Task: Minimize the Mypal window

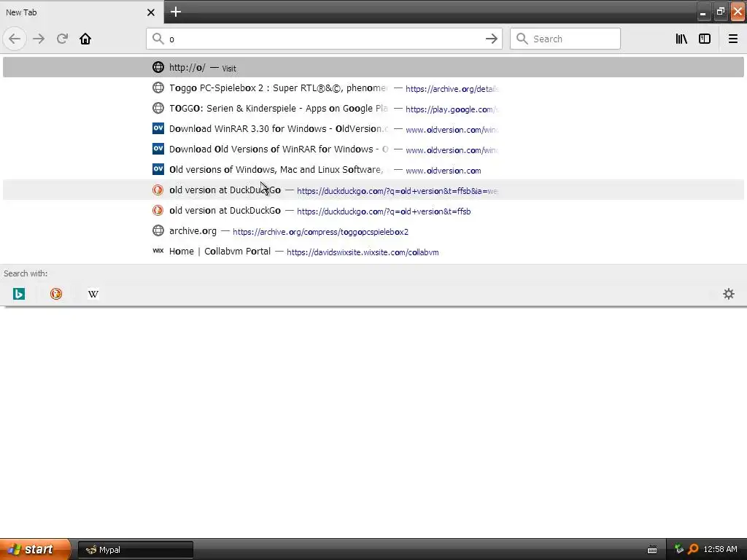Action: coord(703,12)
